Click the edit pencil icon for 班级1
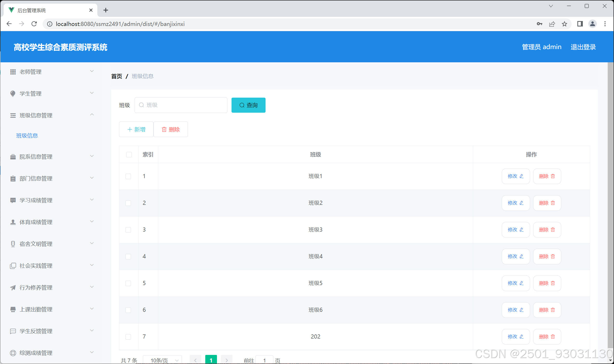614x364 pixels. (x=522, y=176)
